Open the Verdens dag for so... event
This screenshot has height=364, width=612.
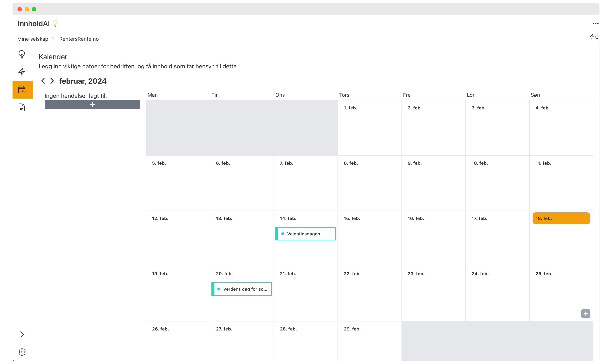click(242, 289)
